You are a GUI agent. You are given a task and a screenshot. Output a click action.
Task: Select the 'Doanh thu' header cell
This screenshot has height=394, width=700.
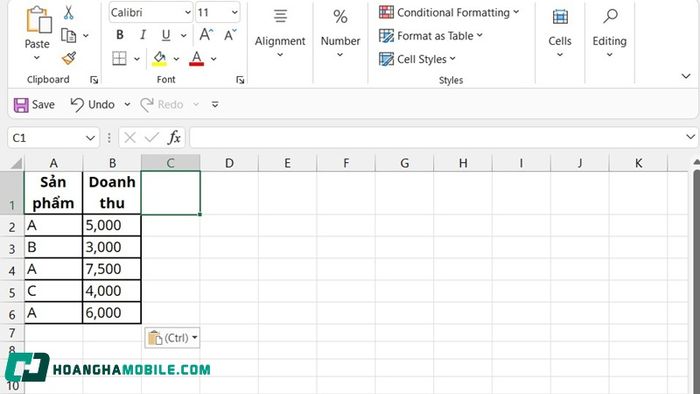click(x=112, y=193)
